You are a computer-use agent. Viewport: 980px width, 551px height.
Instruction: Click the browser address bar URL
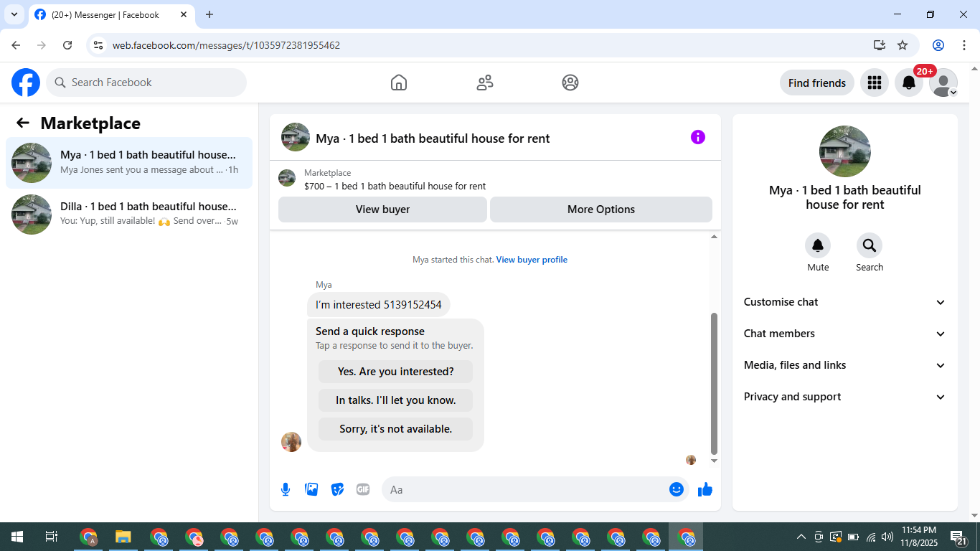tap(226, 45)
